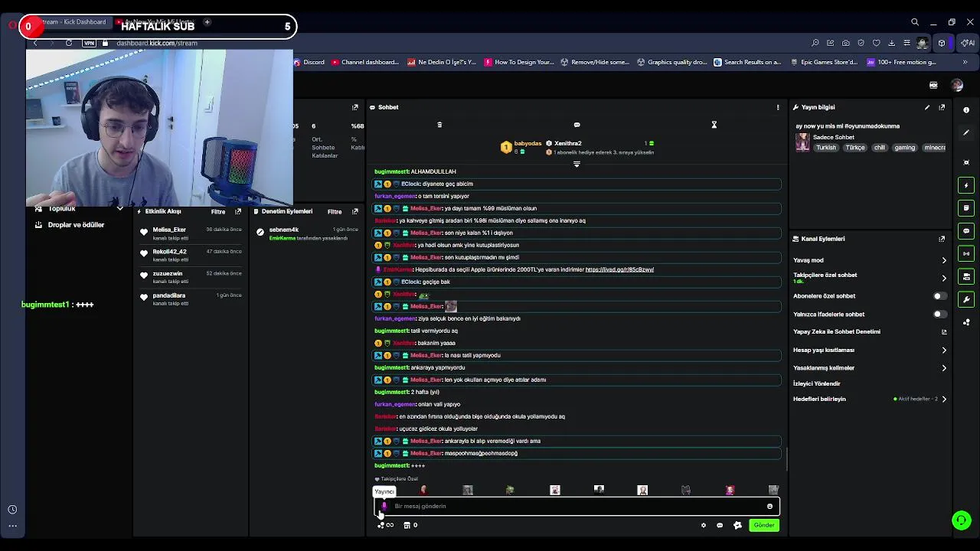This screenshot has width=980, height=551.
Task: Send message with Gönder button
Action: pyautogui.click(x=764, y=525)
